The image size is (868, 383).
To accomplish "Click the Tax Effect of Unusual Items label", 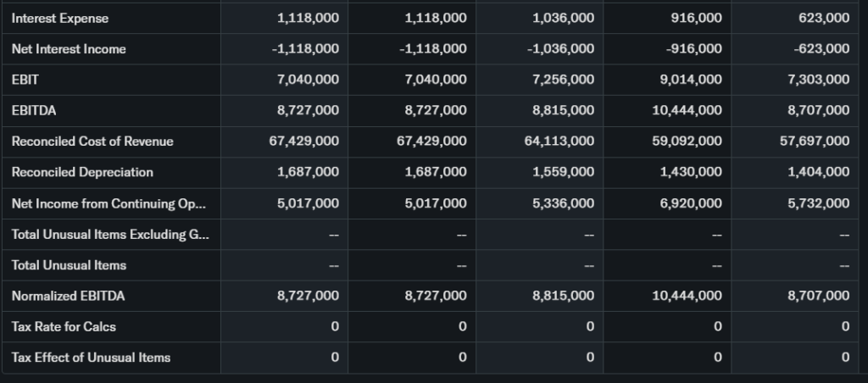I will coord(91,358).
